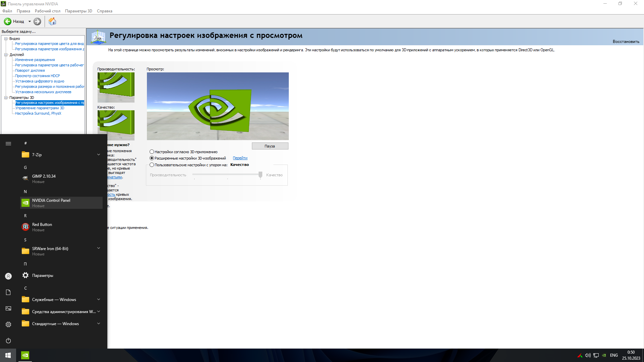The height and width of the screenshot is (362, 644).
Task: Open the Рабочий стол menu
Action: 48,11
